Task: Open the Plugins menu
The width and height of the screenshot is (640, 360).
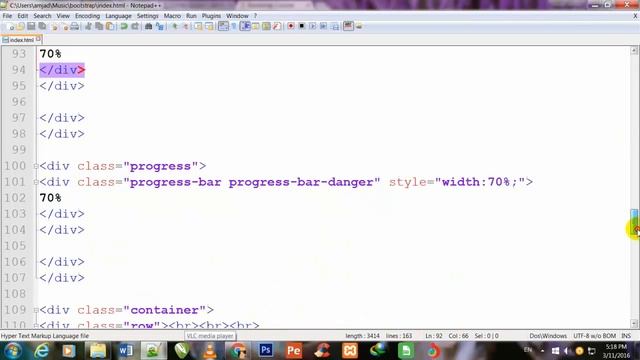Action: pyautogui.click(x=211, y=16)
